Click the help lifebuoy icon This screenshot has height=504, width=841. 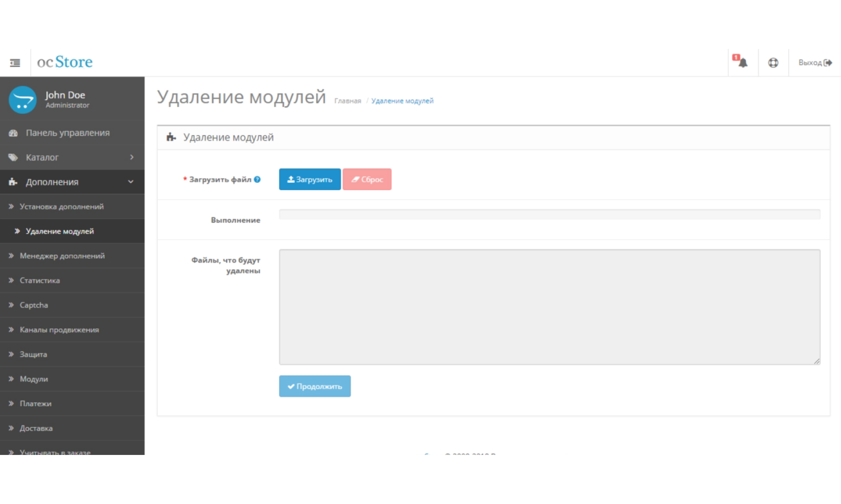coord(773,63)
